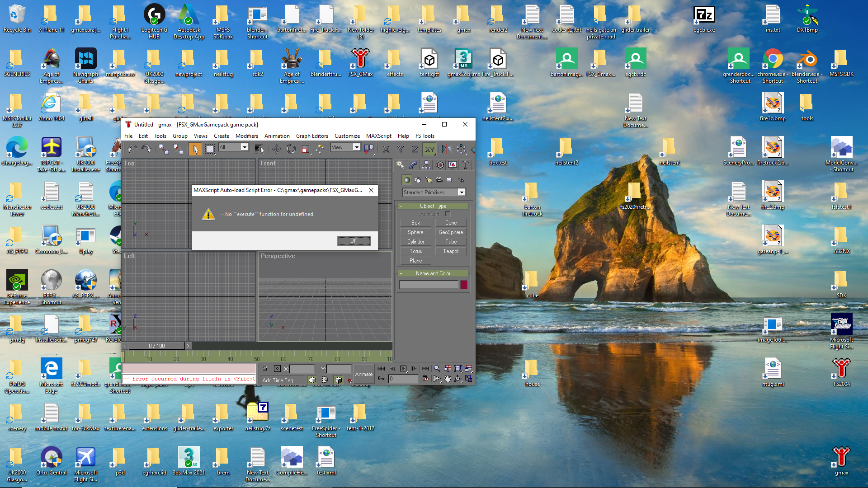The width and height of the screenshot is (868, 488).
Task: Toggle the Animate button
Action: pos(364,374)
